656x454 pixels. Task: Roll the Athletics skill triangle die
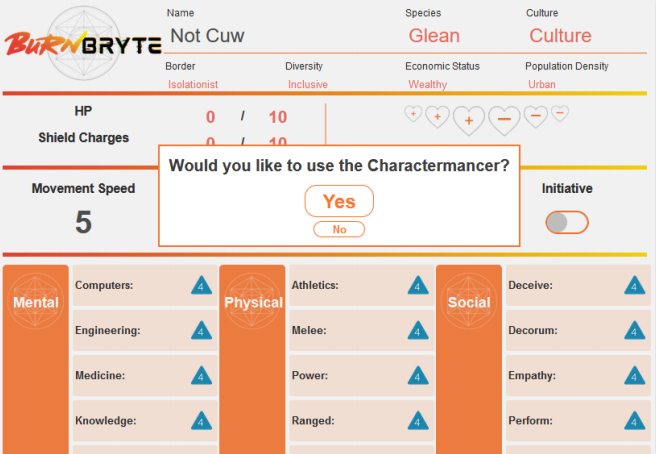[x=418, y=286]
